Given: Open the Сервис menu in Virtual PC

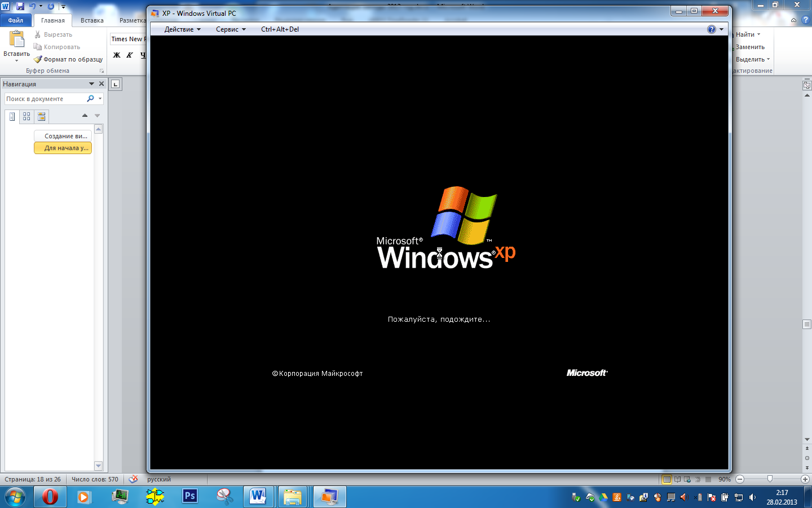Looking at the screenshot, I should point(231,29).
